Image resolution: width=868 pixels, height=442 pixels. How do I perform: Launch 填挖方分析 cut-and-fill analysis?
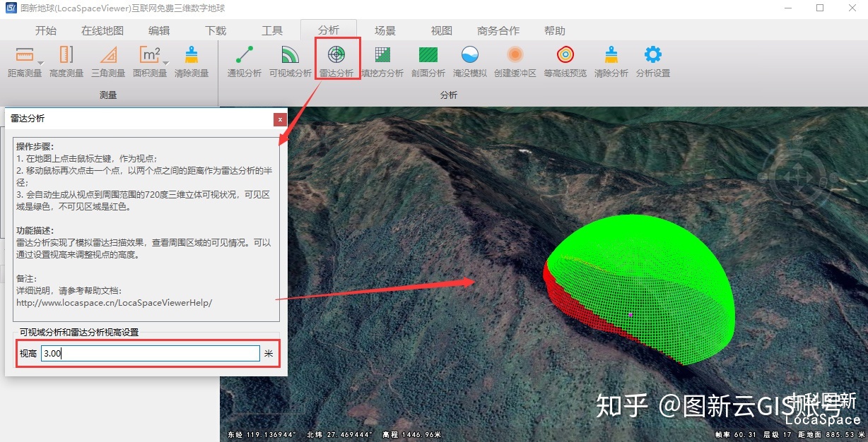tap(382, 56)
